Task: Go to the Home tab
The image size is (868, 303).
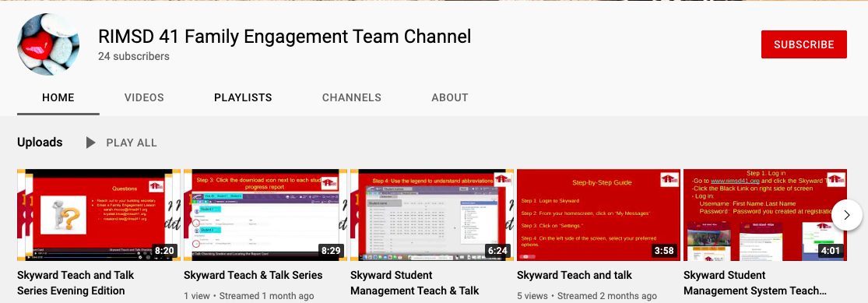Action: click(x=58, y=97)
